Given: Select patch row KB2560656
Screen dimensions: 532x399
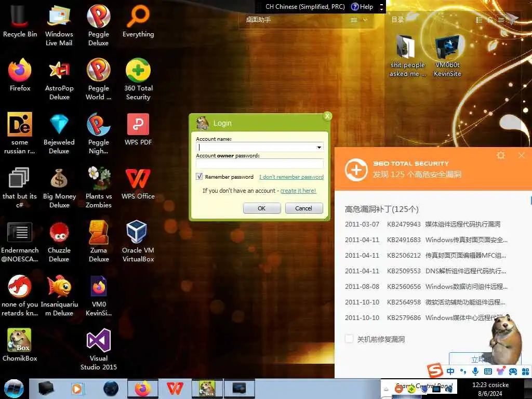Looking at the screenshot, I should point(426,287).
